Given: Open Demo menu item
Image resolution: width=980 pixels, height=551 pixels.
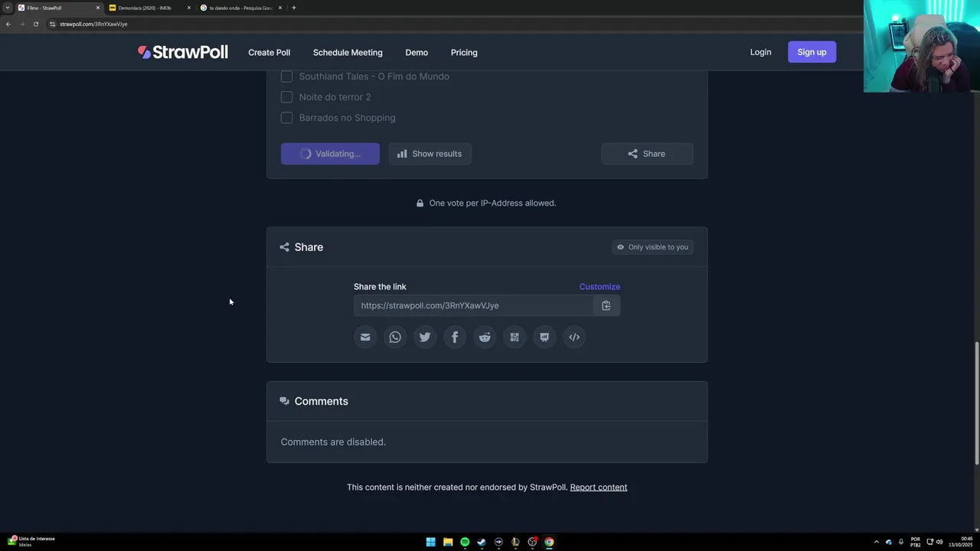Looking at the screenshot, I should tap(416, 52).
